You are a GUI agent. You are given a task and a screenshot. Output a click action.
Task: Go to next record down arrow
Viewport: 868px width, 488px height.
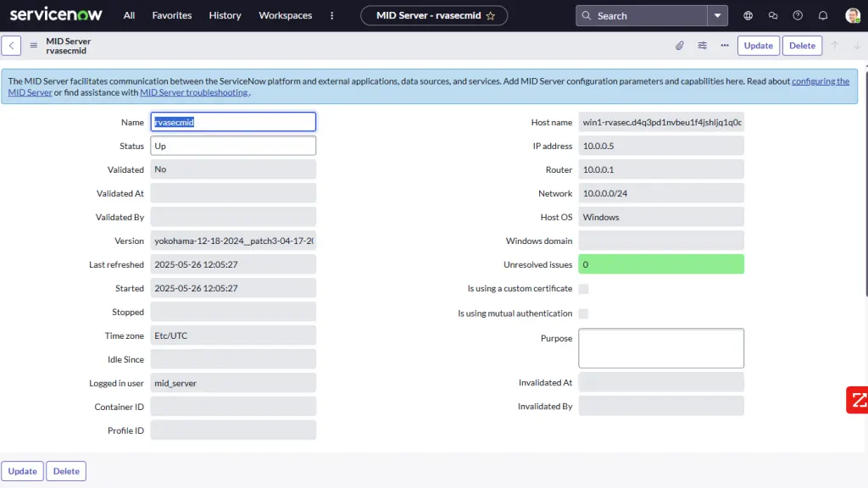coord(857,46)
